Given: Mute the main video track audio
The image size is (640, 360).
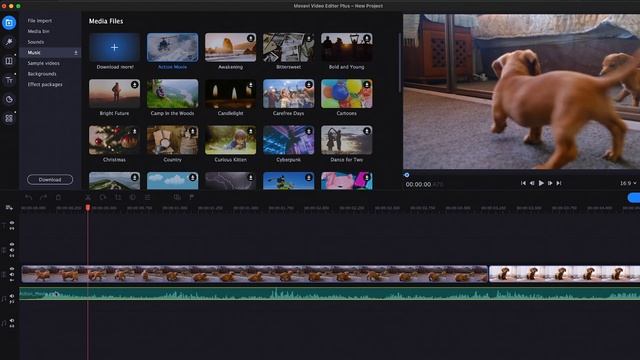Looking at the screenshot, I should (12, 275).
